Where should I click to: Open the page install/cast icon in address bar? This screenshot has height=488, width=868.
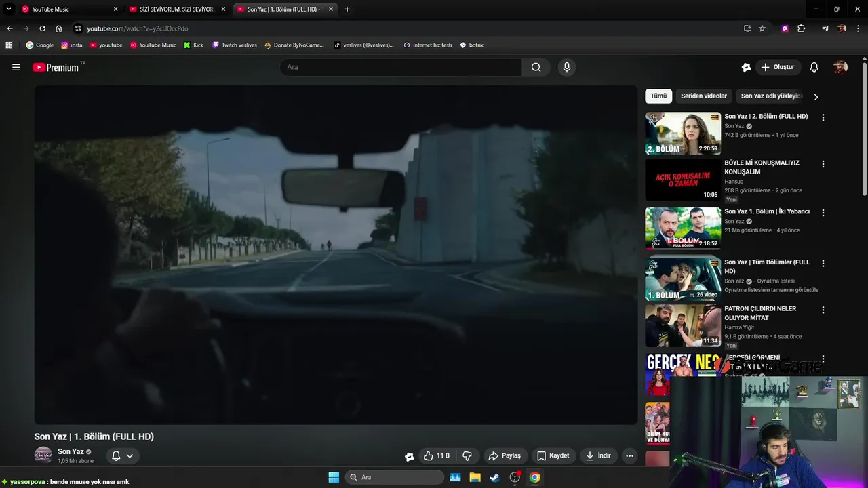pos(747,28)
